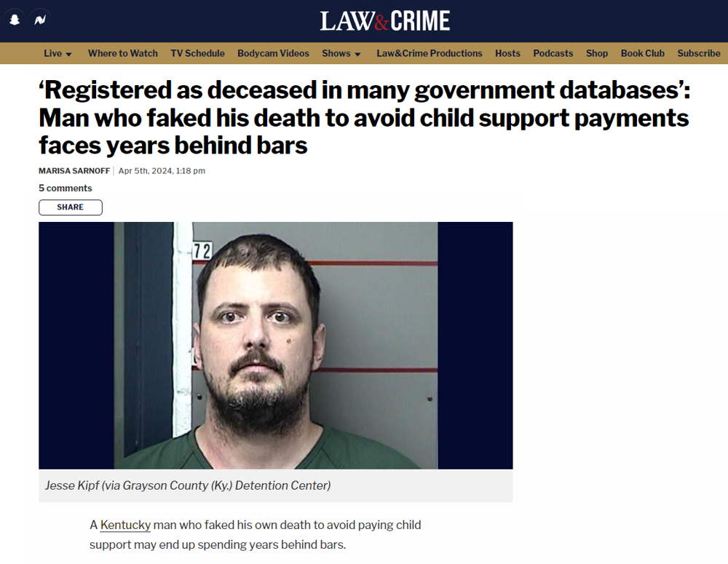Visit the Shop link

pos(597,53)
